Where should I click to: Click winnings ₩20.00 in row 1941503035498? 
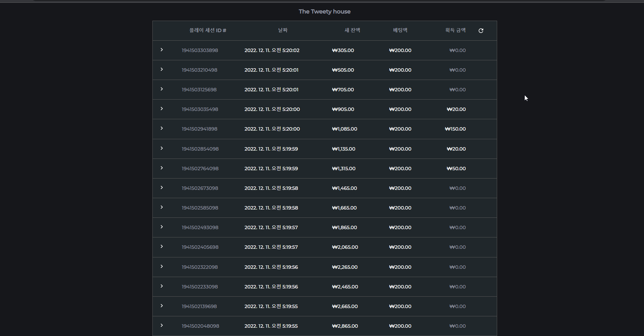coord(456,109)
